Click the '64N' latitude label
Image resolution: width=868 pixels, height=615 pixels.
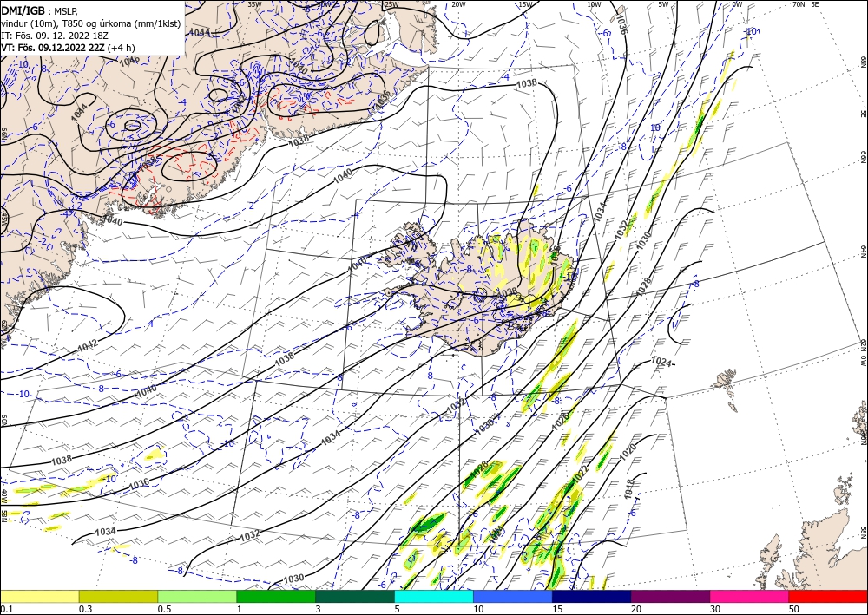pyautogui.click(x=863, y=251)
